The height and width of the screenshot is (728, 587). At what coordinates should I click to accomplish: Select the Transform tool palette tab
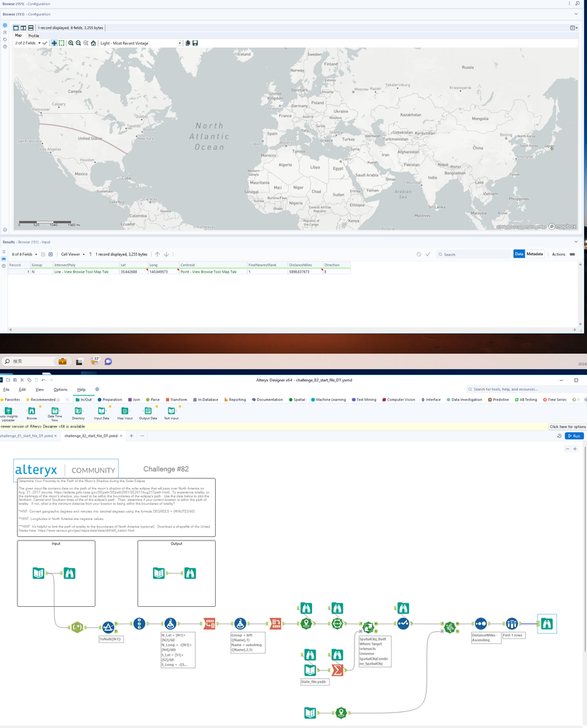point(176,400)
